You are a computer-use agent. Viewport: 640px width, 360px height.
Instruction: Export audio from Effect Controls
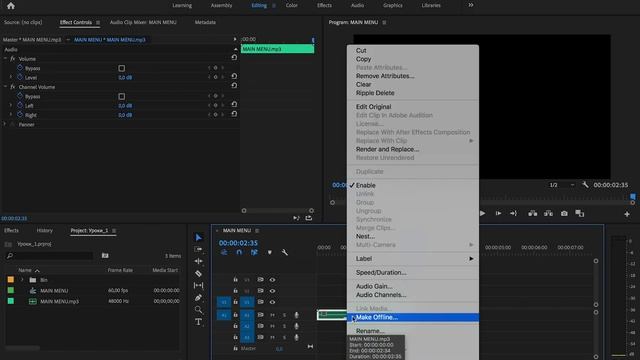309,218
